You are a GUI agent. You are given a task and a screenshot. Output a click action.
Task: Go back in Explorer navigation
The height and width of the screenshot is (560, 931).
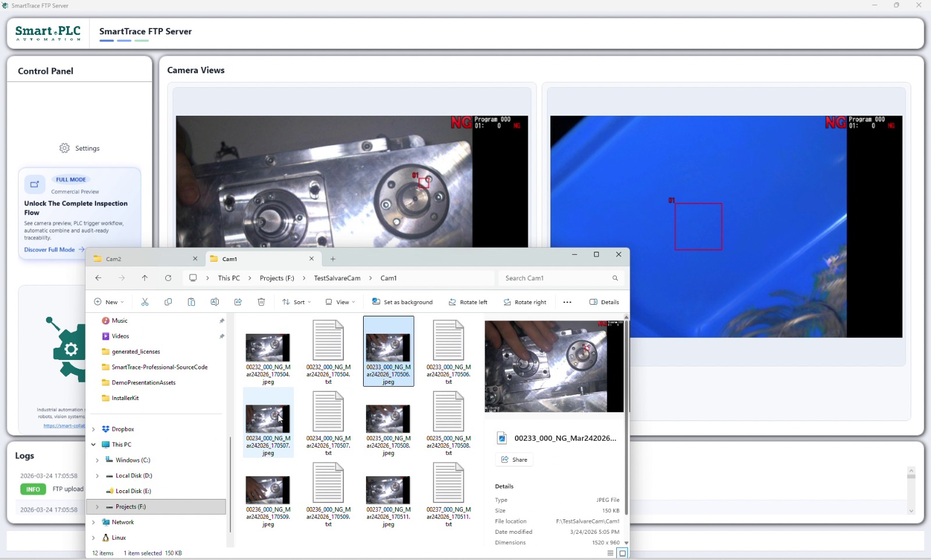[x=98, y=278]
